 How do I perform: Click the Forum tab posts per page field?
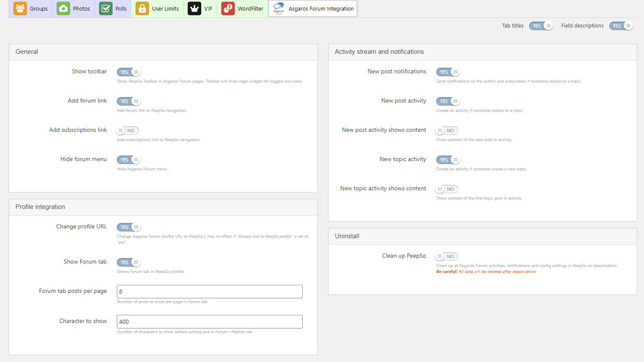pyautogui.click(x=210, y=292)
